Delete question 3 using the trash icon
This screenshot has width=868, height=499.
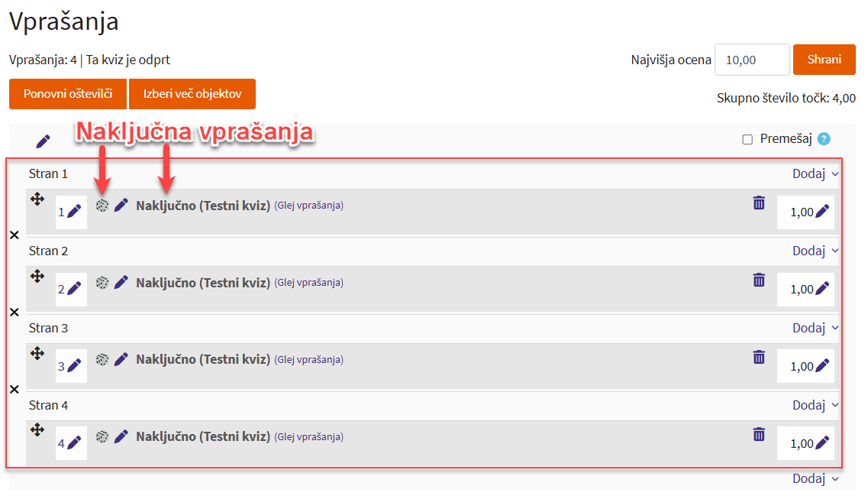[x=759, y=357]
